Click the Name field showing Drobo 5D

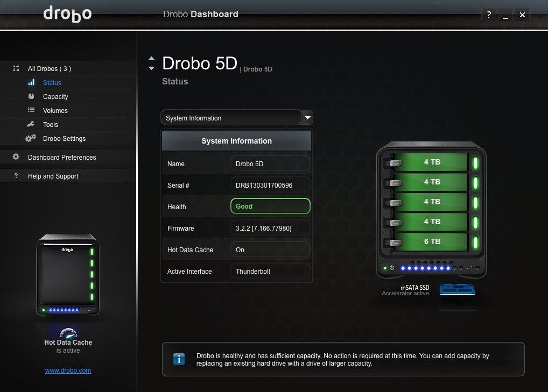coord(270,163)
